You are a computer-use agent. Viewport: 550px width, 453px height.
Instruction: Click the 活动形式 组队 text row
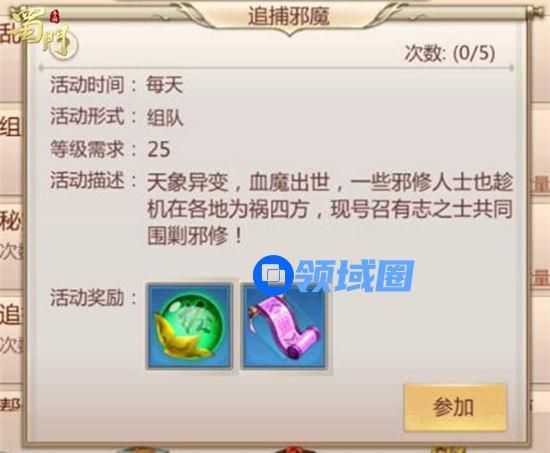(x=117, y=117)
